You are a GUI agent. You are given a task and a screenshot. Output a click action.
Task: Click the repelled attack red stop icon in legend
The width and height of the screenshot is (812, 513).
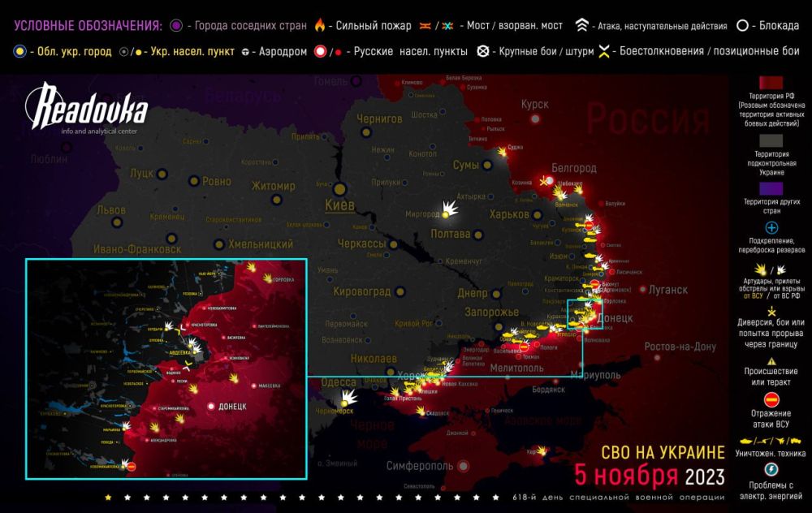click(x=771, y=399)
